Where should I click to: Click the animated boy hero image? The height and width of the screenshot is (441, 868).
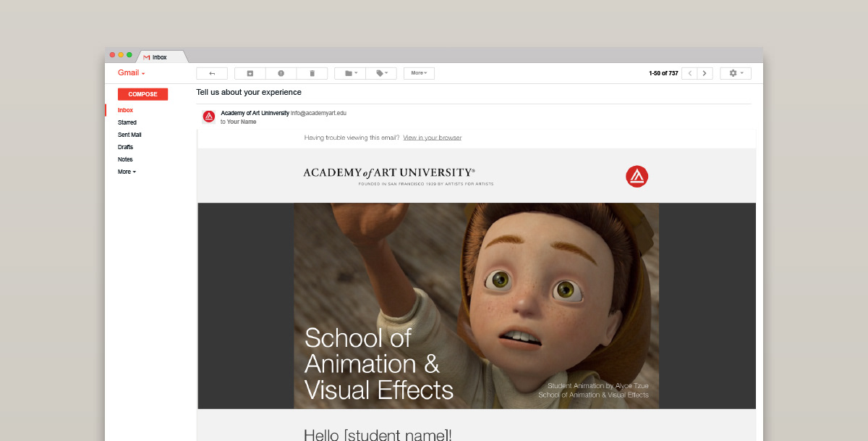point(476,306)
